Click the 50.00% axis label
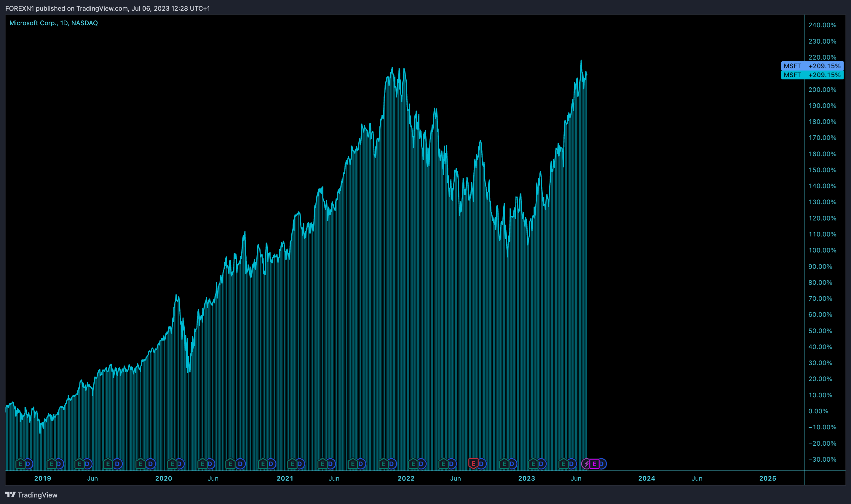The height and width of the screenshot is (504, 851). 820,331
